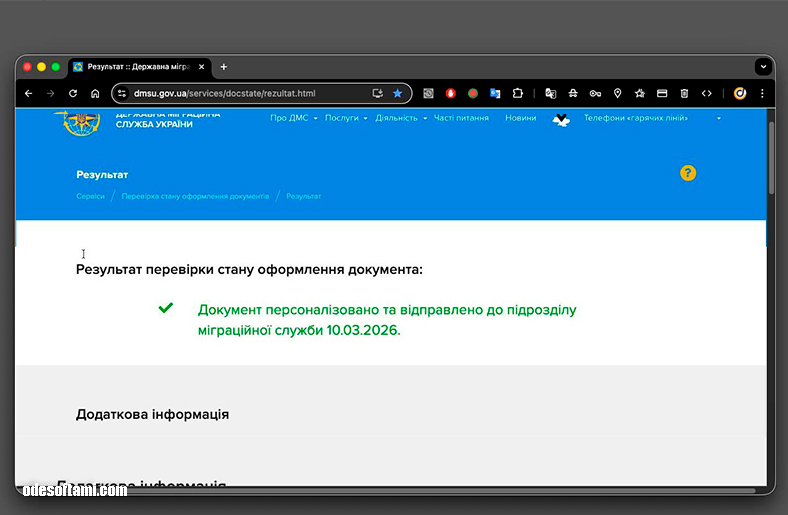Reload the page
The height and width of the screenshot is (515, 788).
73,93
